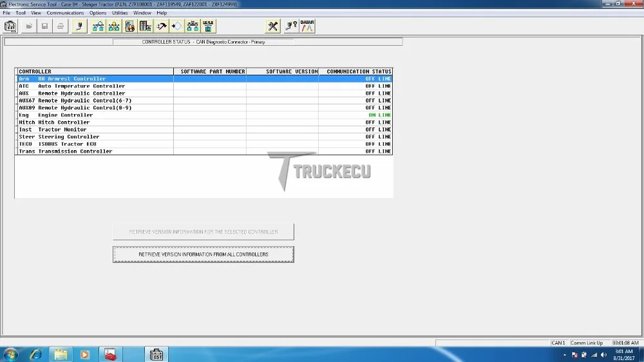Click the arrow into diamond toolbar icon
This screenshot has width=644, height=362.
click(x=177, y=26)
